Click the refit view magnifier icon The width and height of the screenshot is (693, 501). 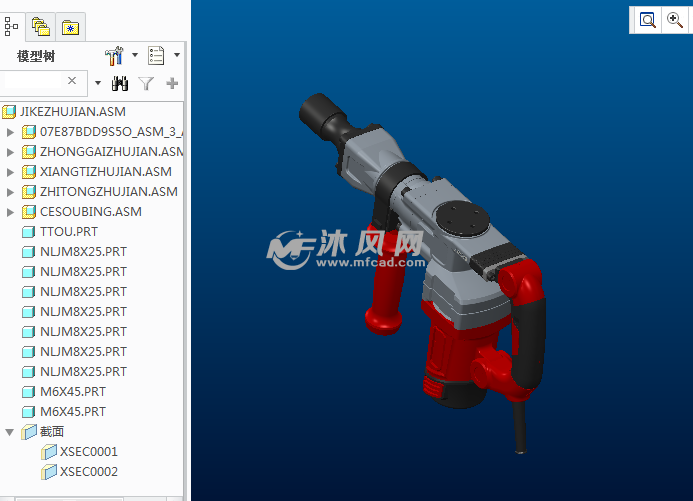[647, 20]
